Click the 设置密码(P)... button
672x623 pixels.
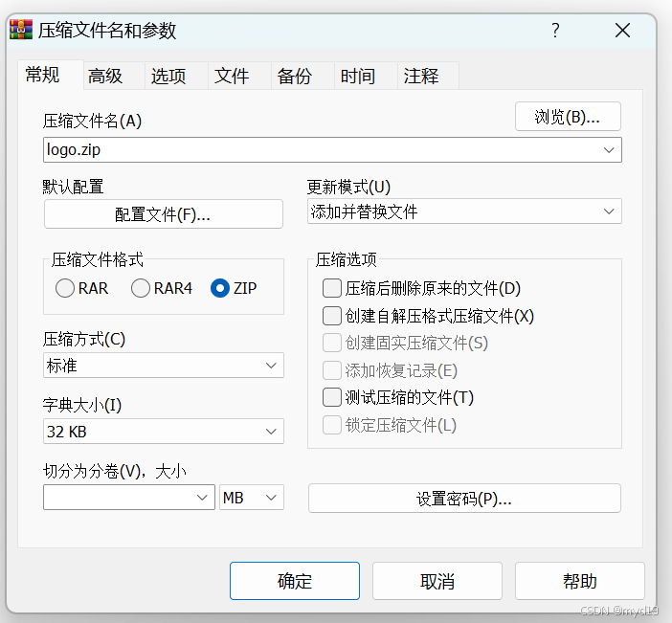(464, 499)
